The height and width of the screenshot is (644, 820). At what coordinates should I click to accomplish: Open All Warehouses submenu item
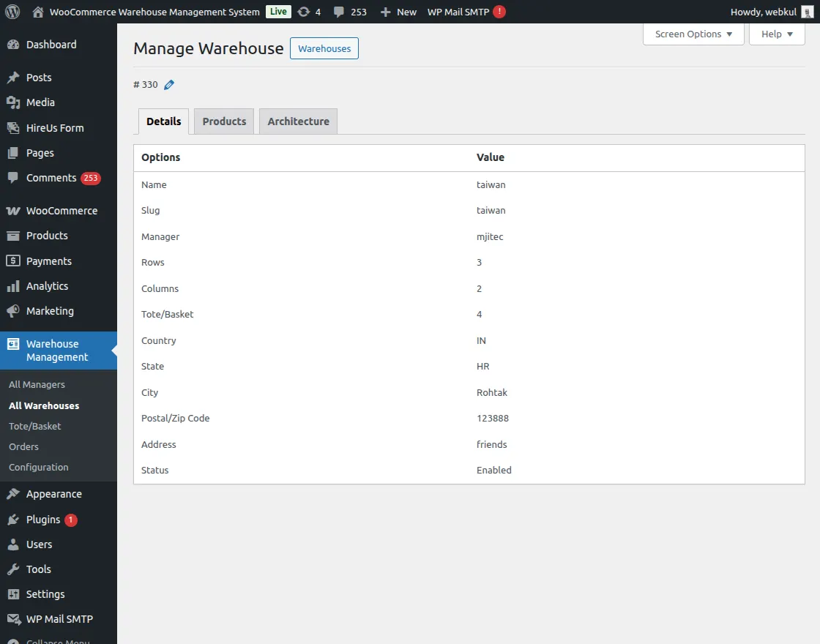[44, 405]
